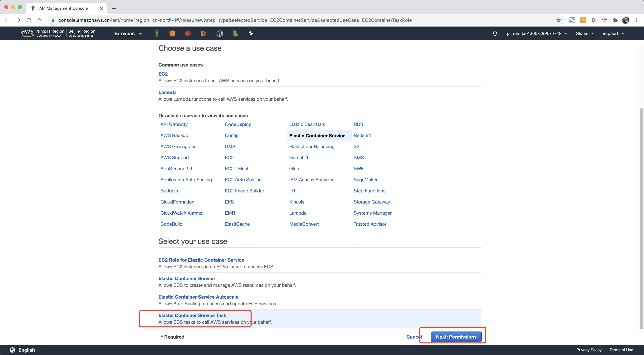Go back in browser history
644x355 pixels.
tap(7, 20)
